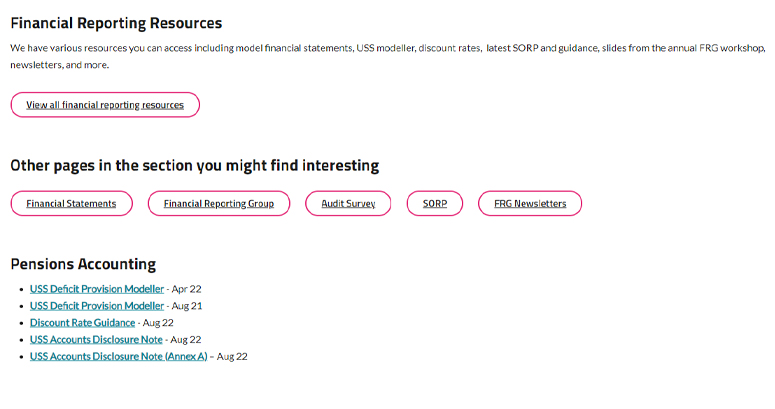Go to the Financial Reporting Group page
The height and width of the screenshot is (409, 775).
coord(218,204)
